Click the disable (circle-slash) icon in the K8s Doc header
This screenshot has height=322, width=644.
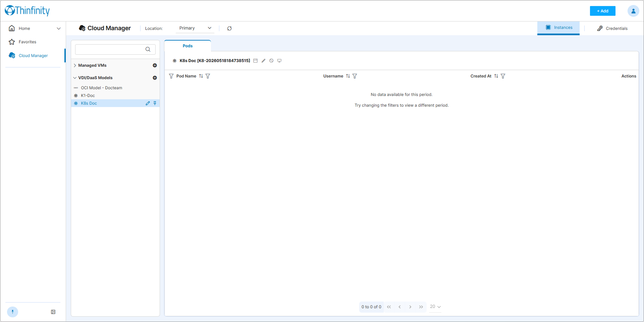[x=271, y=61]
